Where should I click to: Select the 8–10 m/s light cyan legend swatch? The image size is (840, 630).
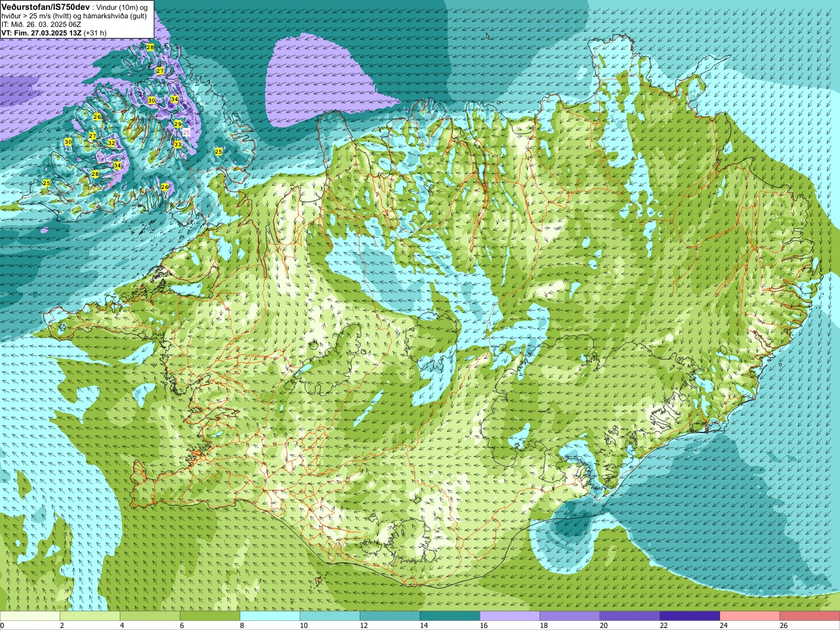click(x=270, y=616)
